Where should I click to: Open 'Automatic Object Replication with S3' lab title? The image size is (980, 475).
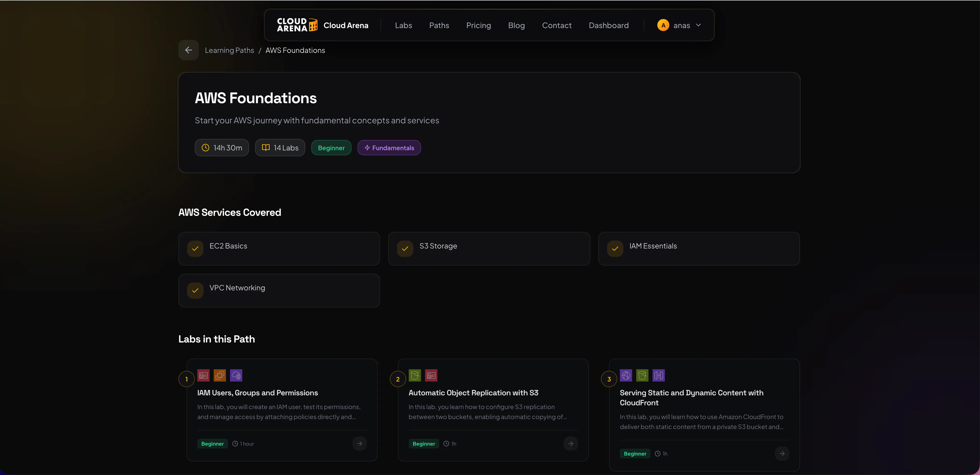click(x=474, y=393)
